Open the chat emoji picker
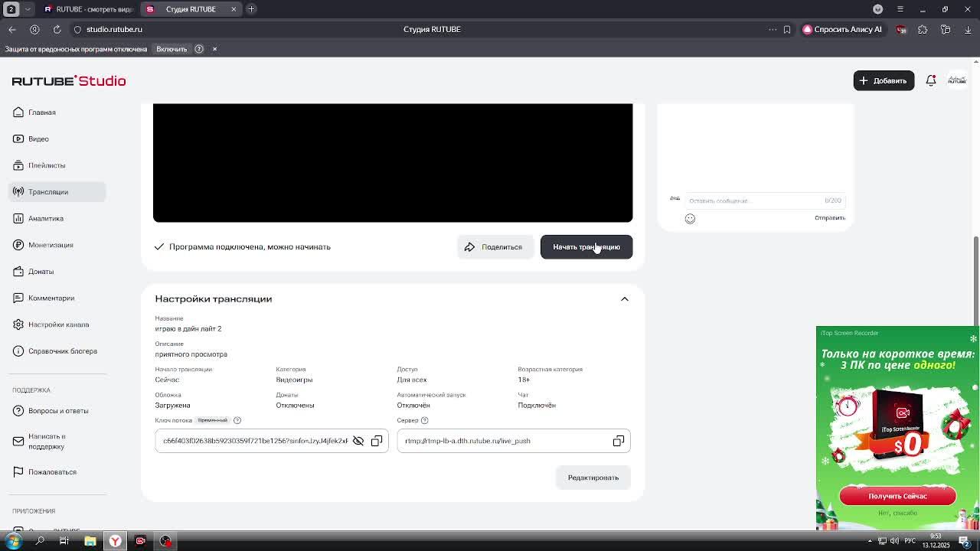980x551 pixels. (x=690, y=219)
